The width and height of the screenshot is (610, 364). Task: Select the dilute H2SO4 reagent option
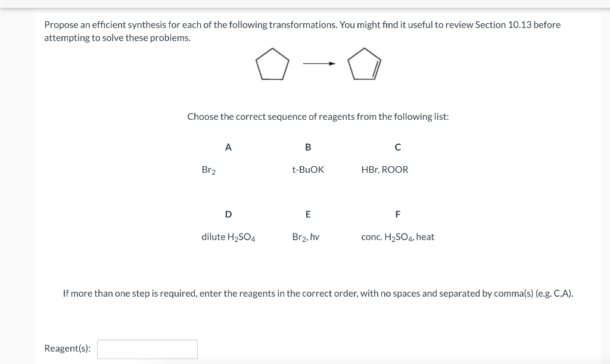point(228,237)
